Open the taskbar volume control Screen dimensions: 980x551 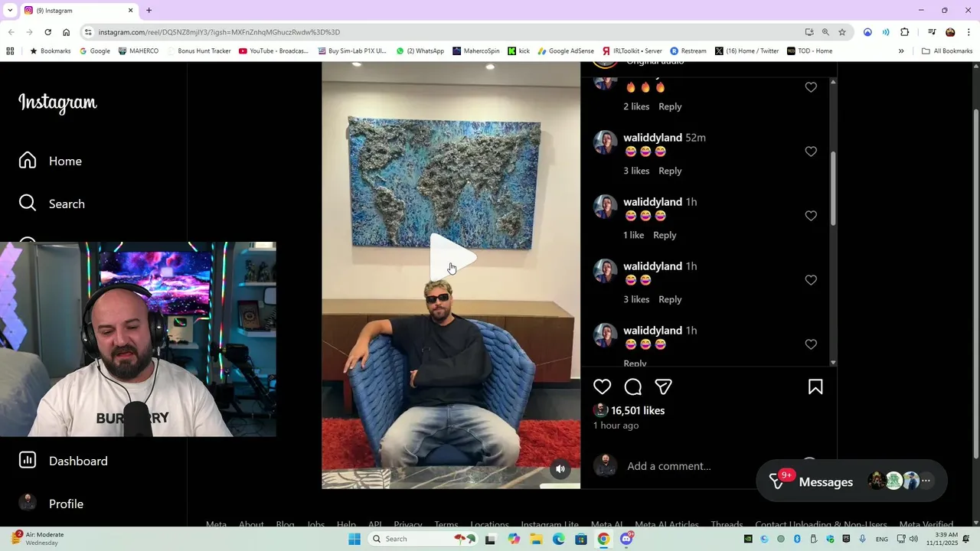click(913, 539)
